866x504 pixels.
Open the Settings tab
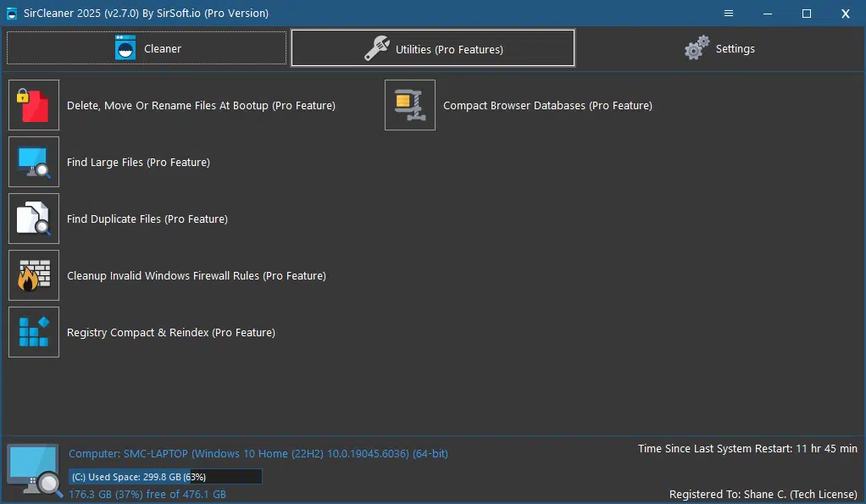[719, 48]
